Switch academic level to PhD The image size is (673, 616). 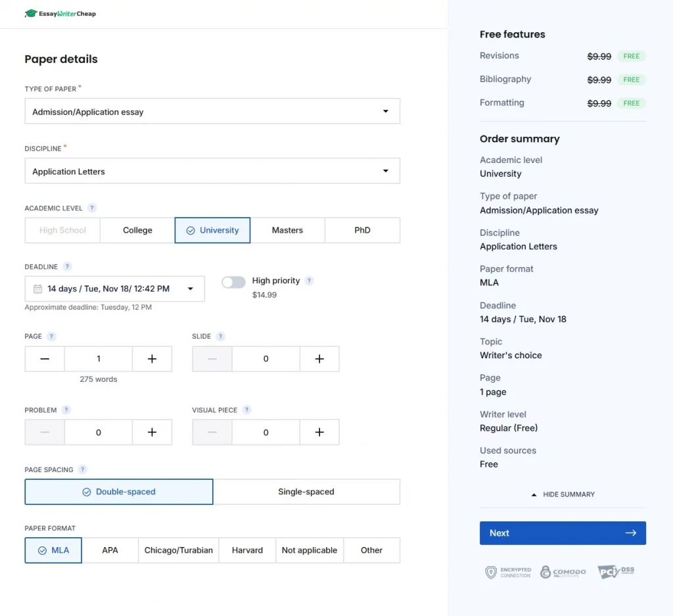tap(362, 231)
